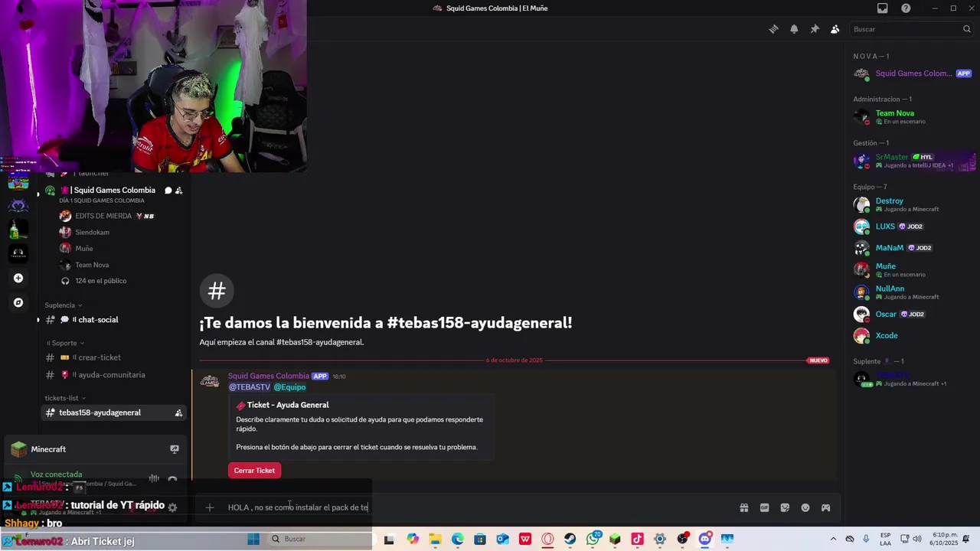Open user settings gear icon

172,507
